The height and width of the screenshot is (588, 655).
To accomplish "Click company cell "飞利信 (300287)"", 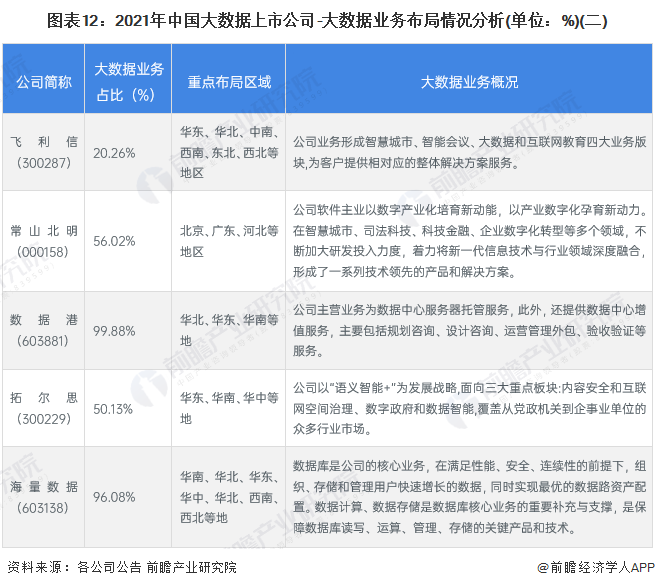I will coord(44,152).
